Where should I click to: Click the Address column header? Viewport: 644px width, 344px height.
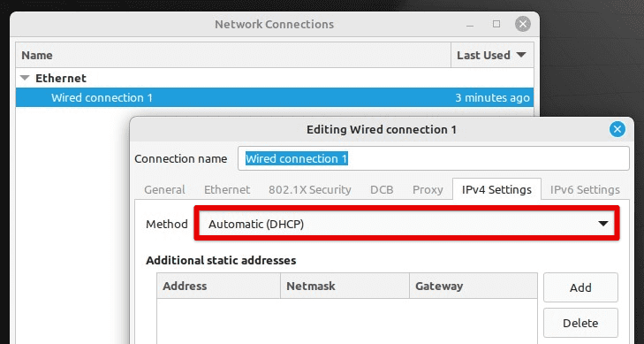[x=218, y=286]
